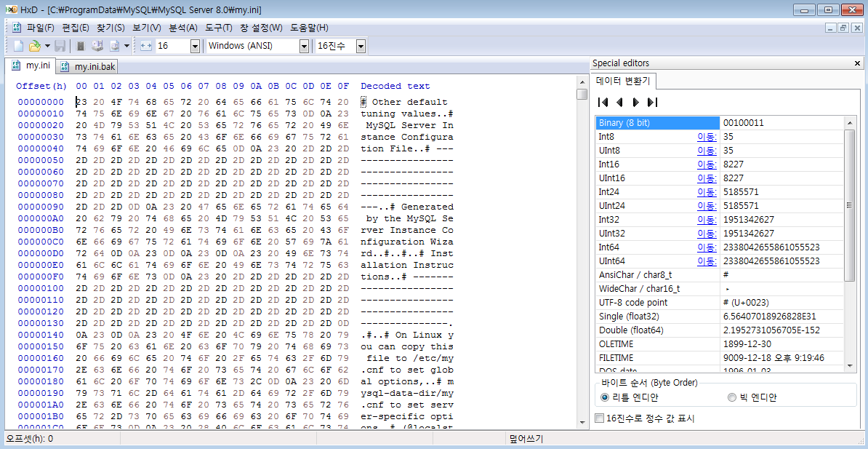Click the Double (float64) row

720,330
